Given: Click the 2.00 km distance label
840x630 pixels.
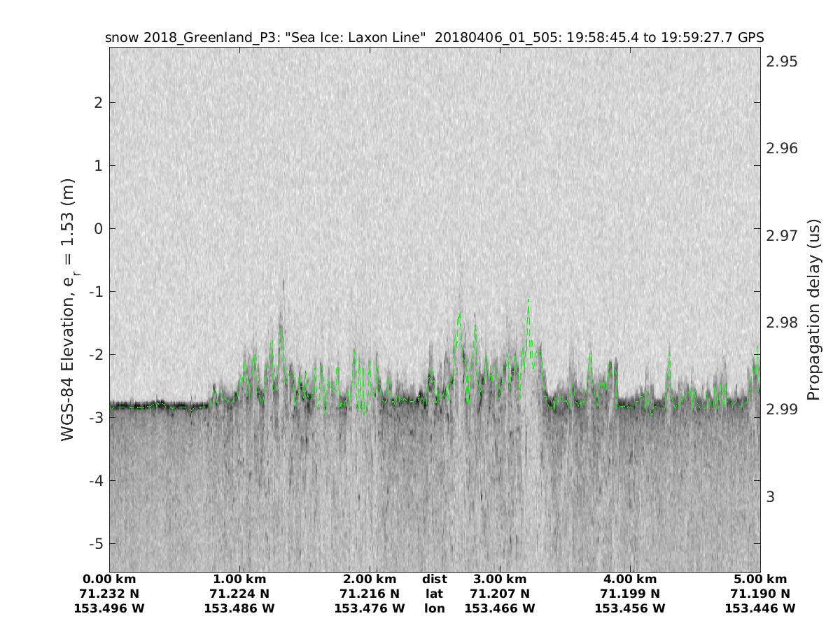Looking at the screenshot, I should pos(370,579).
